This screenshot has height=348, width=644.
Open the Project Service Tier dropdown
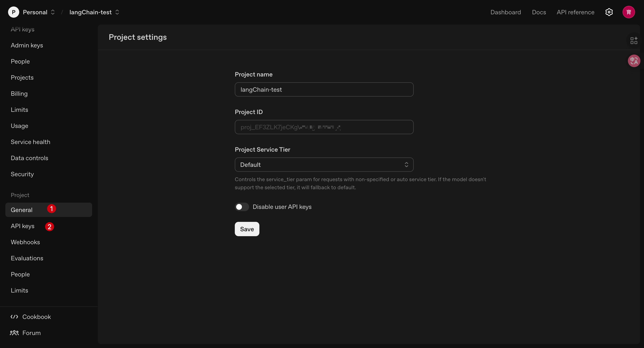click(x=324, y=165)
